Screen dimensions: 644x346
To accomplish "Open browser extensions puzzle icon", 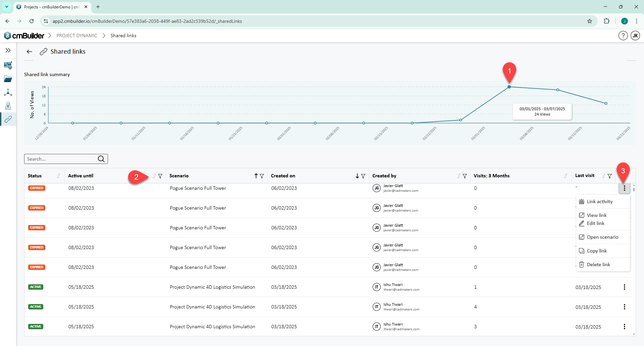I will [606, 21].
